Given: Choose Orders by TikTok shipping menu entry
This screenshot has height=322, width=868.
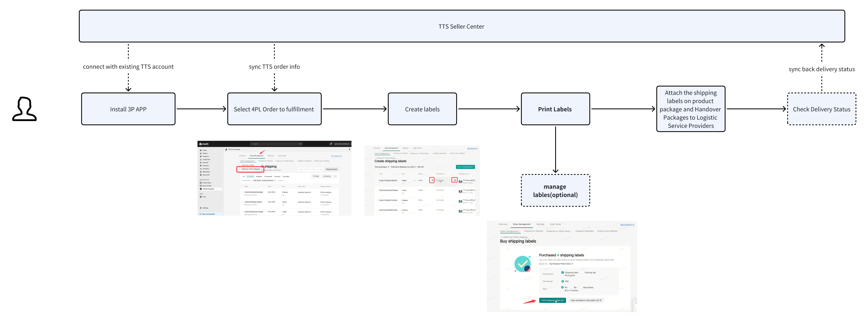Looking at the screenshot, I should [250, 169].
